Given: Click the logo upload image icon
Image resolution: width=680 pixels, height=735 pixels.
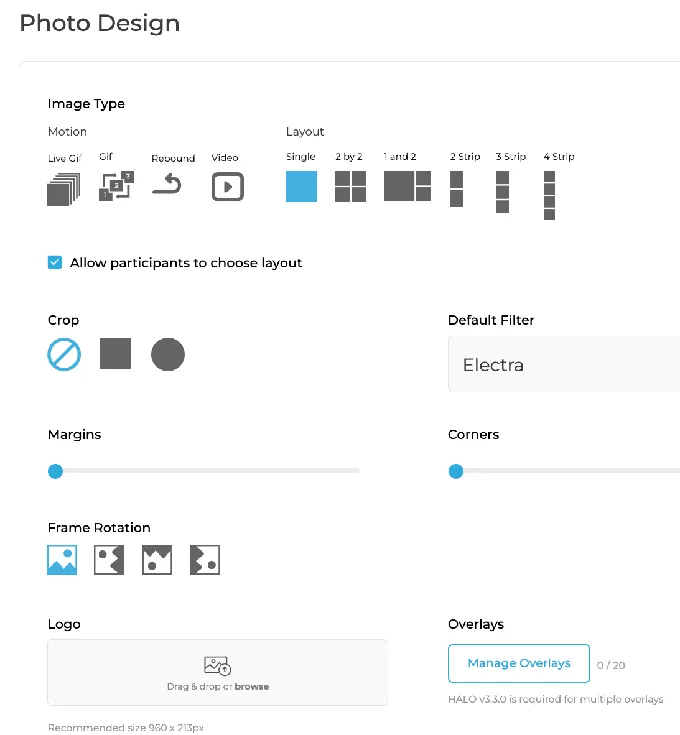Looking at the screenshot, I should [217, 666].
